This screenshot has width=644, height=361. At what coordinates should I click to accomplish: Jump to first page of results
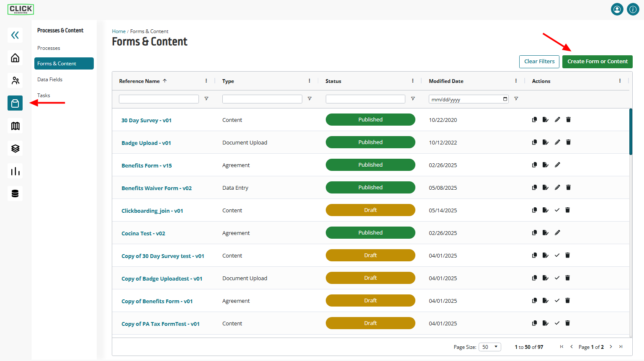point(562,347)
